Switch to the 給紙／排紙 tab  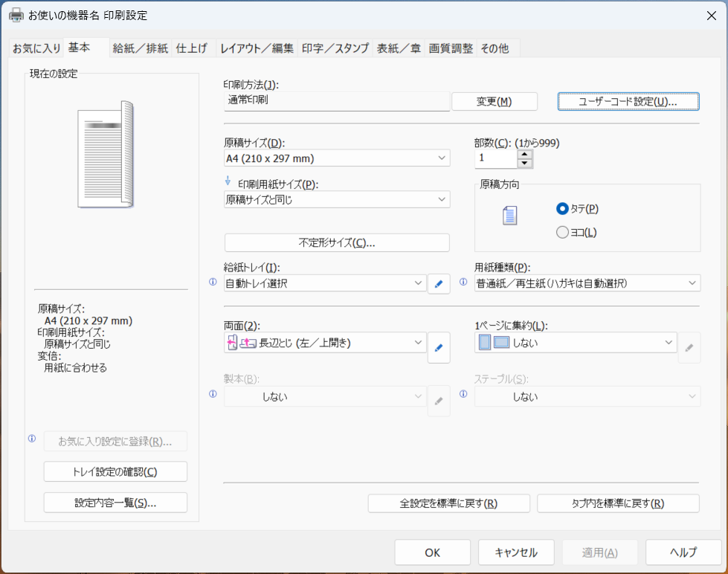140,48
